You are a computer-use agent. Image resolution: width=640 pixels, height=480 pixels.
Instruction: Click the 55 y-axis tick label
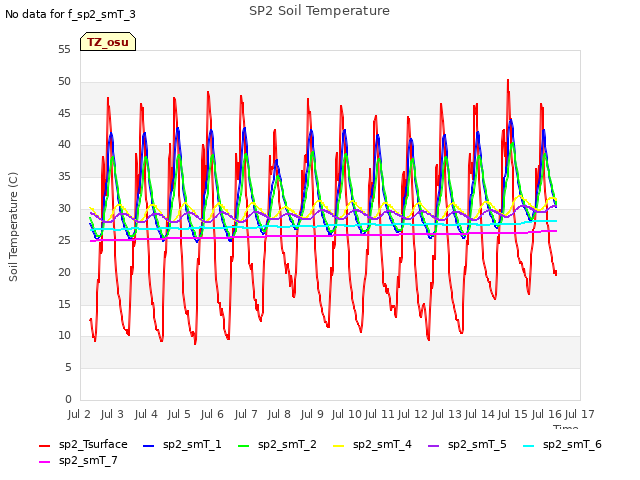[64, 50]
